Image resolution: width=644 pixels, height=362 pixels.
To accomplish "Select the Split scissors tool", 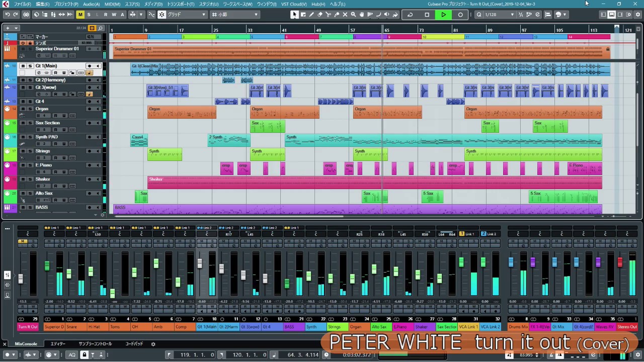I will 328,15.
